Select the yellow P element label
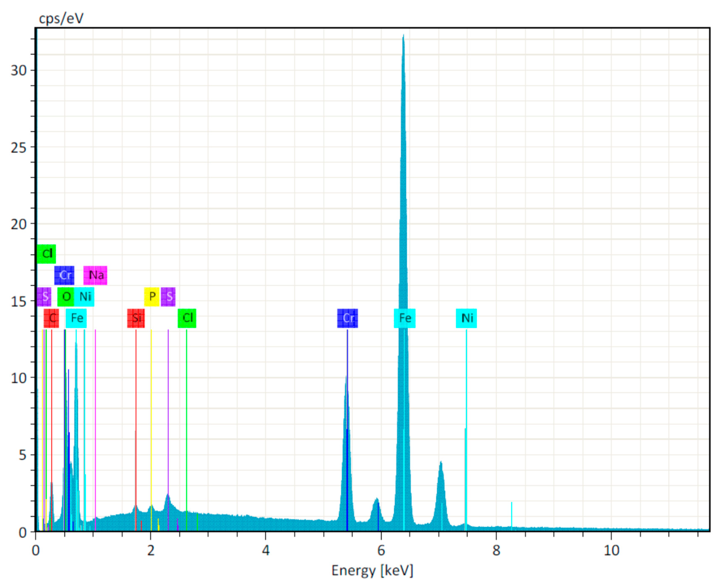The width and height of the screenshot is (720, 588). (x=152, y=297)
